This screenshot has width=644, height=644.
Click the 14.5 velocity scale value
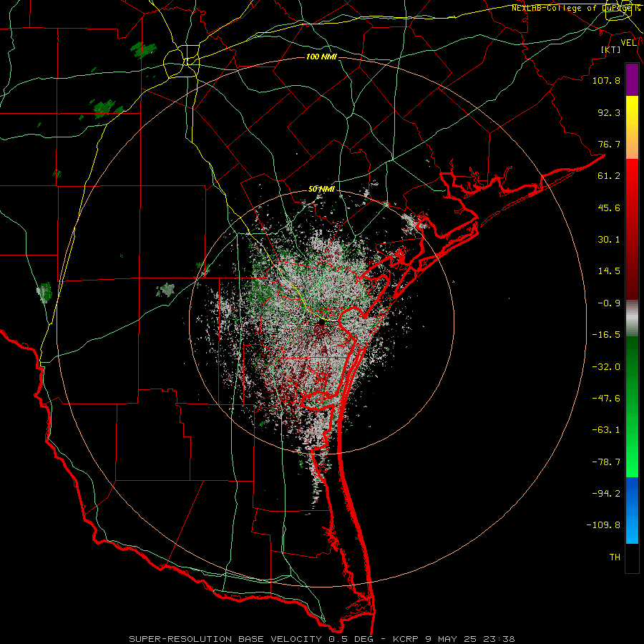tap(609, 271)
